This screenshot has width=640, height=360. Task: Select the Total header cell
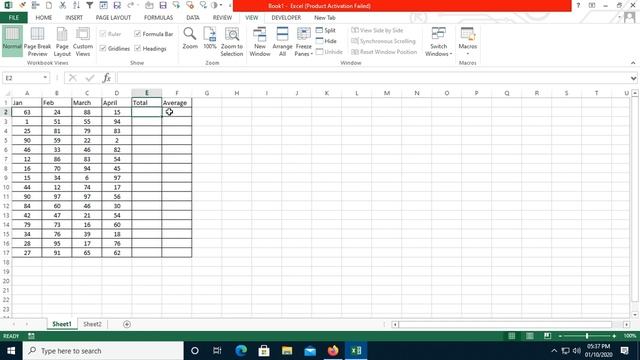click(147, 102)
